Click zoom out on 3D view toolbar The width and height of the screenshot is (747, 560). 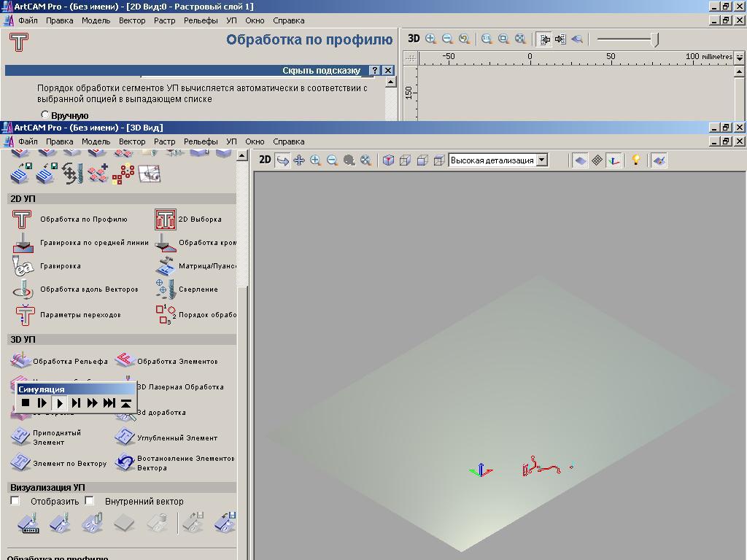click(332, 160)
